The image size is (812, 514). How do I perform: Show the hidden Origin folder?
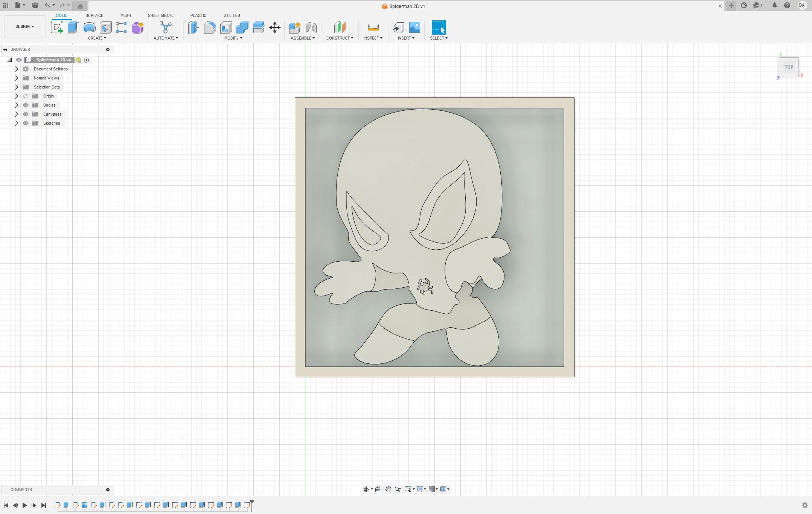tap(26, 96)
